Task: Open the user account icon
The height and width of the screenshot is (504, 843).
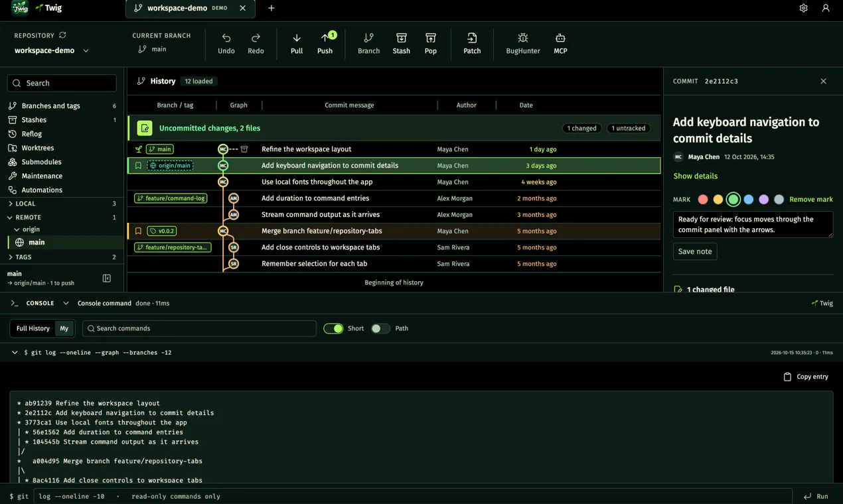Action: (826, 8)
